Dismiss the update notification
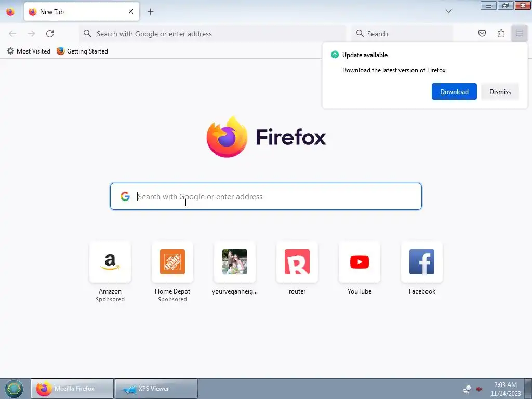This screenshot has width=532, height=399. point(500,91)
